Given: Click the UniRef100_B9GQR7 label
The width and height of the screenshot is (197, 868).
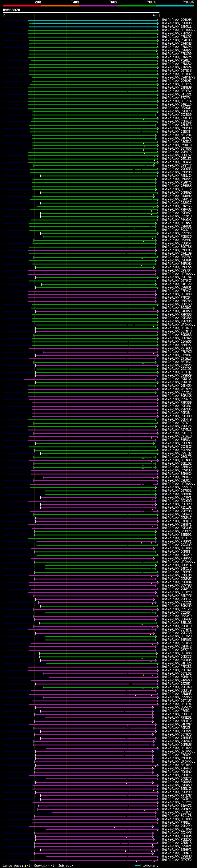Looking at the screenshot, I should 177,50.
